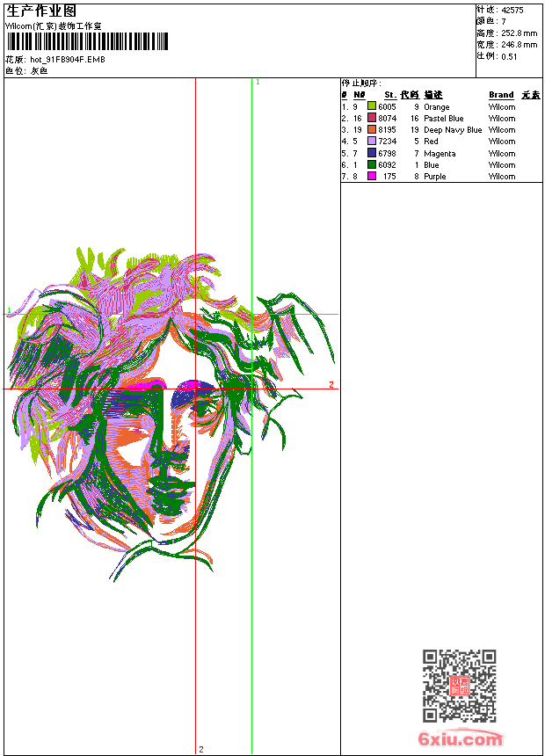Click the Wilcom brand cell for Orange
The height and width of the screenshot is (756, 545).
pyautogui.click(x=502, y=106)
